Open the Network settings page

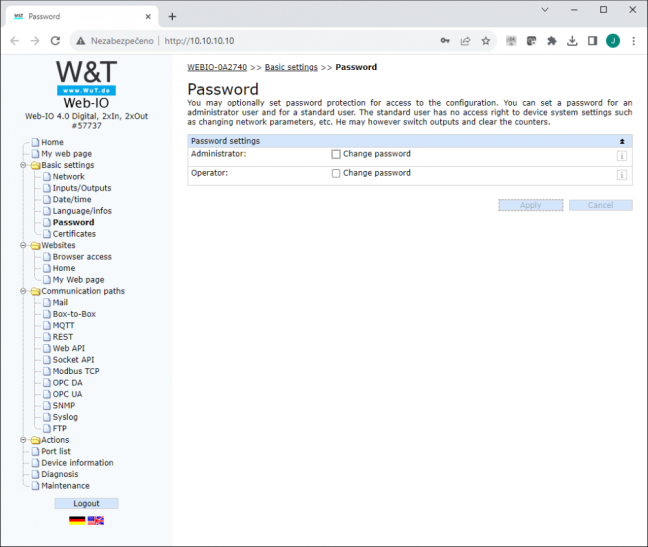pos(68,176)
